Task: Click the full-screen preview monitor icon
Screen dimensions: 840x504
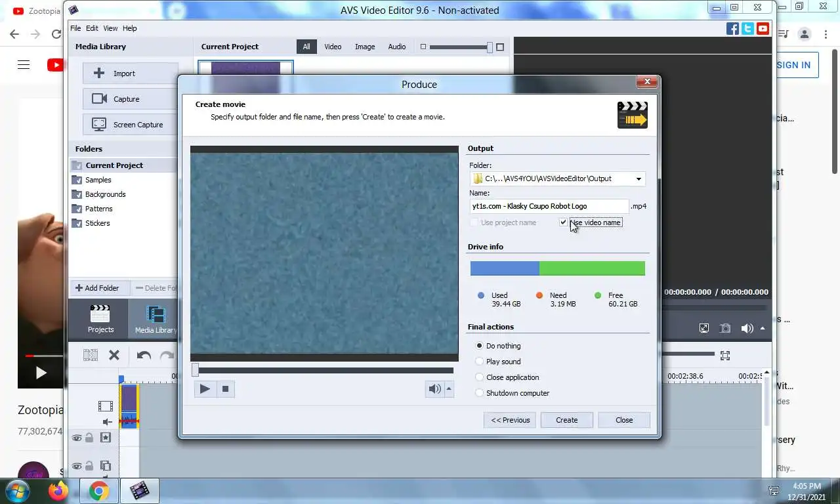Action: (x=704, y=328)
